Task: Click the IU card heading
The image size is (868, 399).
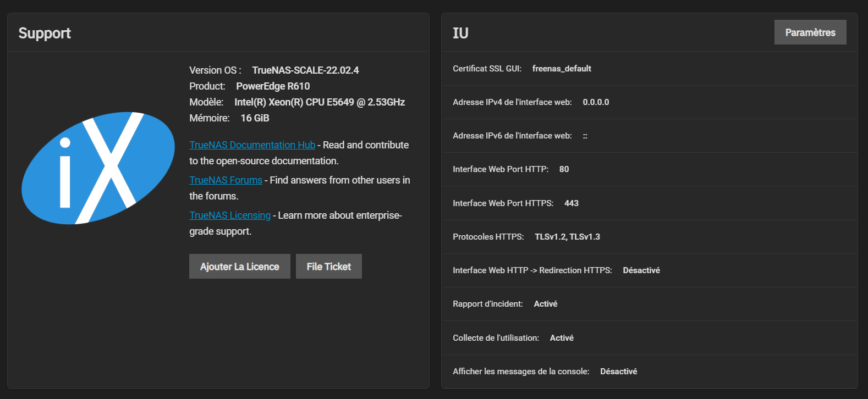Action: [460, 33]
